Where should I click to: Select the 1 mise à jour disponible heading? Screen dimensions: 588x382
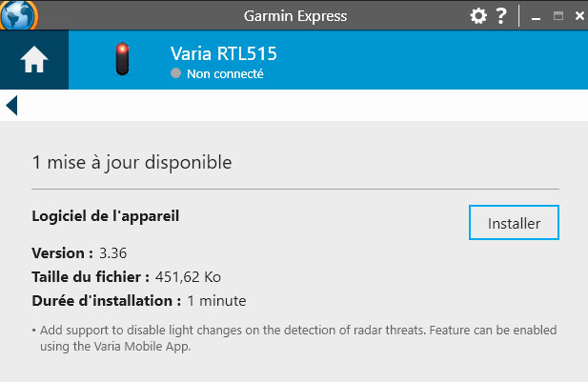(132, 163)
